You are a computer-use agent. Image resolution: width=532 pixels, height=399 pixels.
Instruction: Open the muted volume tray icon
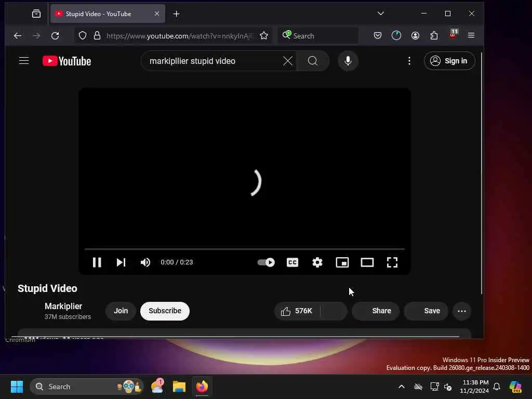point(448,387)
